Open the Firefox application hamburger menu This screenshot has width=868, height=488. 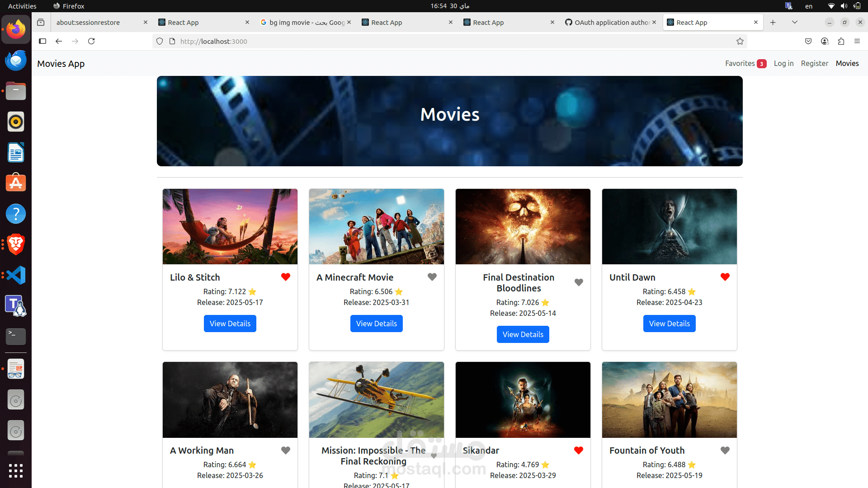point(857,41)
